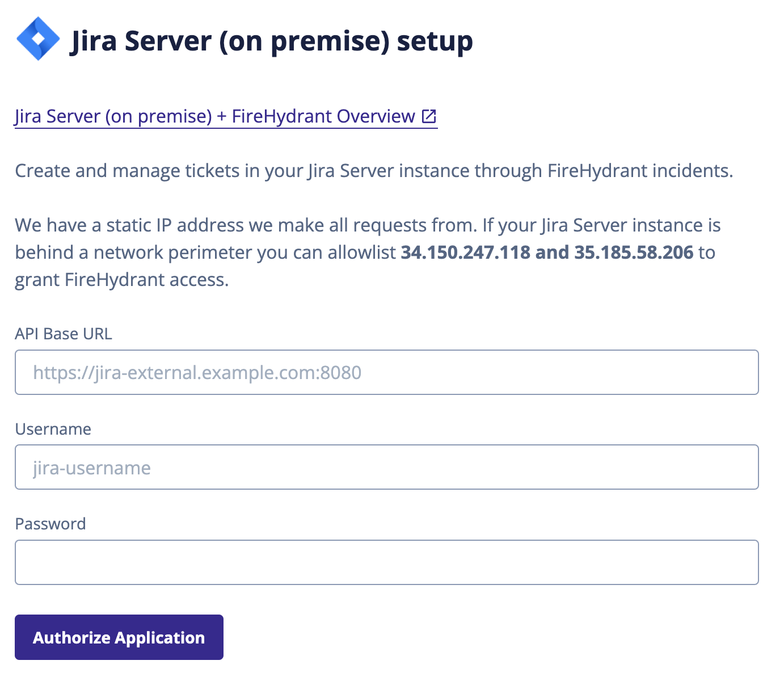Click the Username label
The height and width of the screenshot is (673, 784).
(53, 429)
